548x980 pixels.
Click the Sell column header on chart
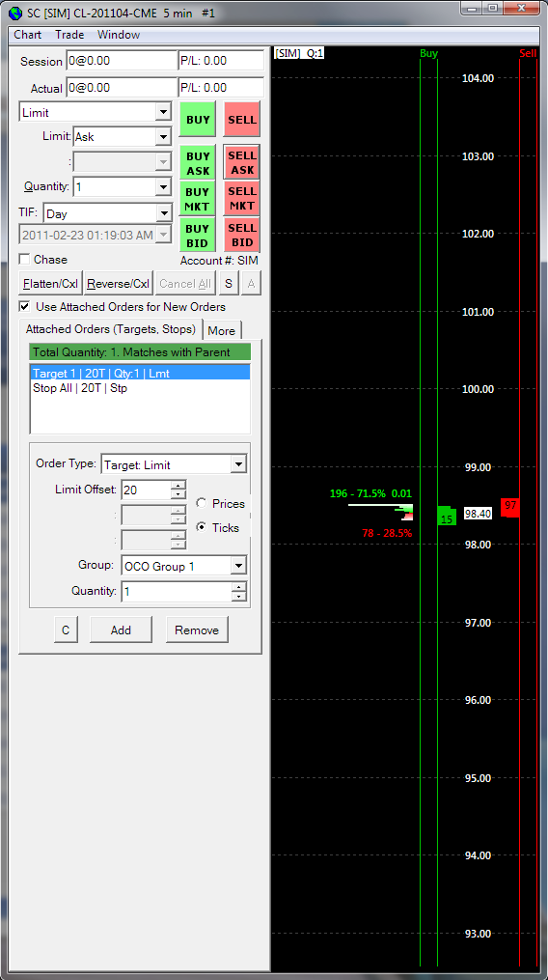[x=528, y=54]
